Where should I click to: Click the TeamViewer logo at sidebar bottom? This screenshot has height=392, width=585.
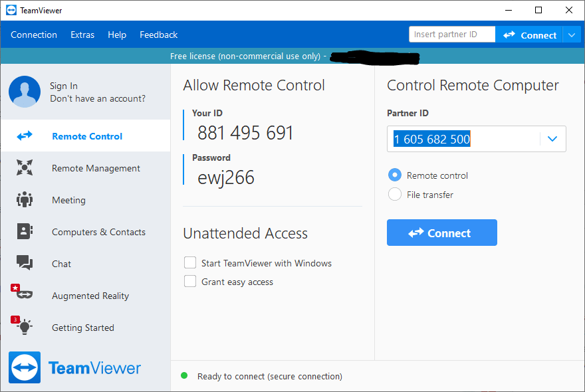pos(74,367)
